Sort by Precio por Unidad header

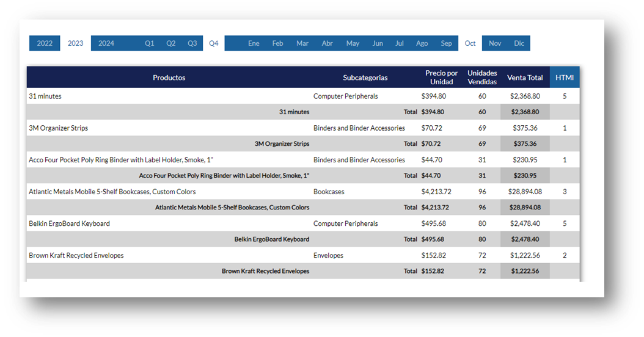442,77
